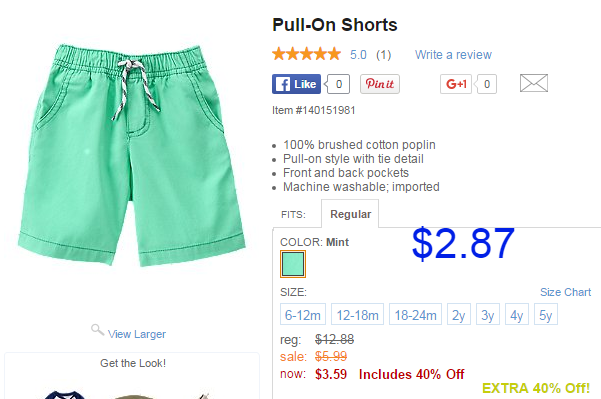601x399 pixels.
Task: Click the green shorts product image
Action: coord(131,155)
